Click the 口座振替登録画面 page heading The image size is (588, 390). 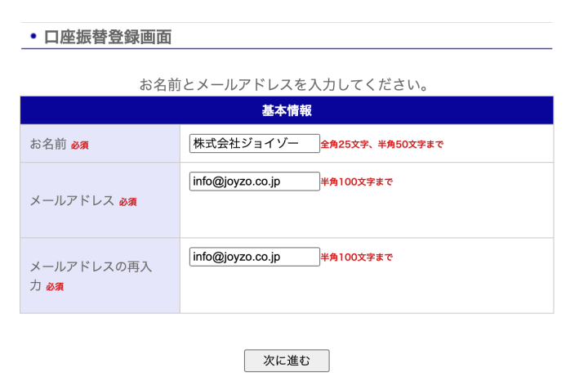click(108, 37)
